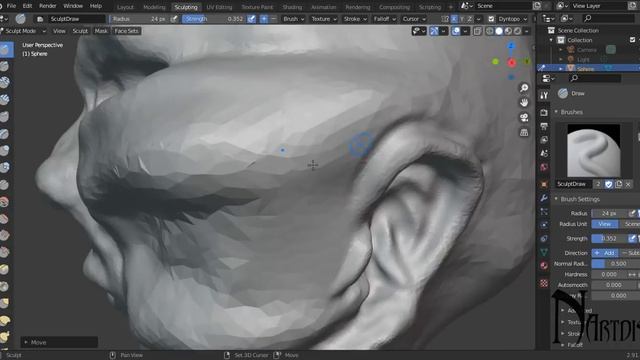640x360 pixels.
Task: Switch to the Modeling workspace tab
Action: pos(154,7)
